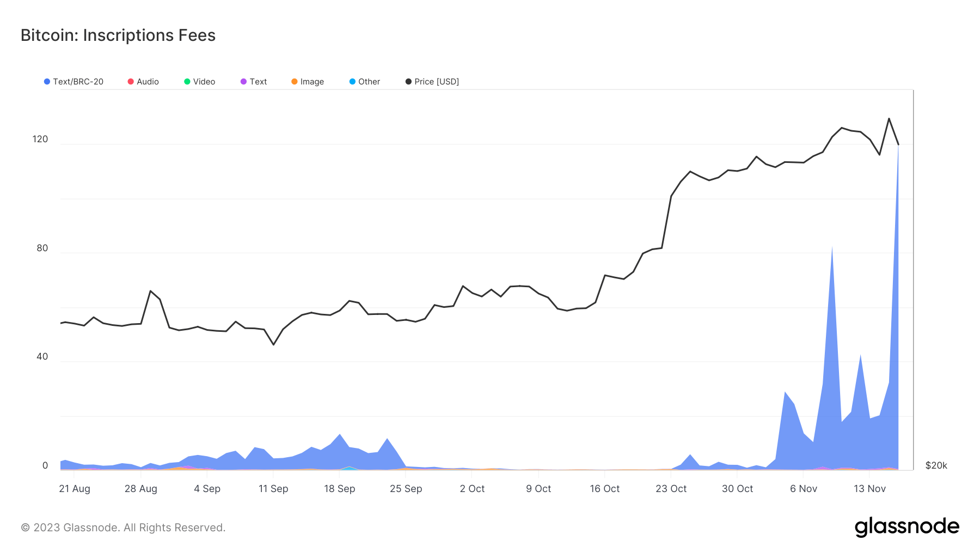
Task: Click the Glassnode copyright notice text
Action: pos(123,527)
